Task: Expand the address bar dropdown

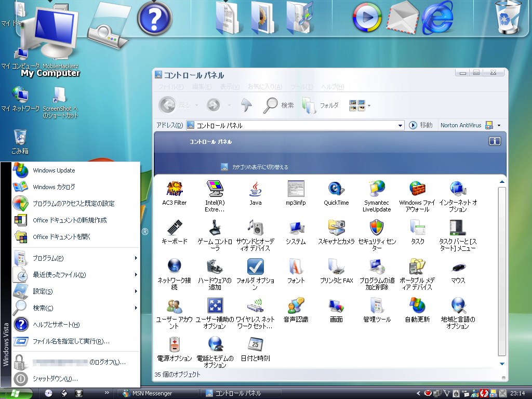Action: pyautogui.click(x=401, y=126)
